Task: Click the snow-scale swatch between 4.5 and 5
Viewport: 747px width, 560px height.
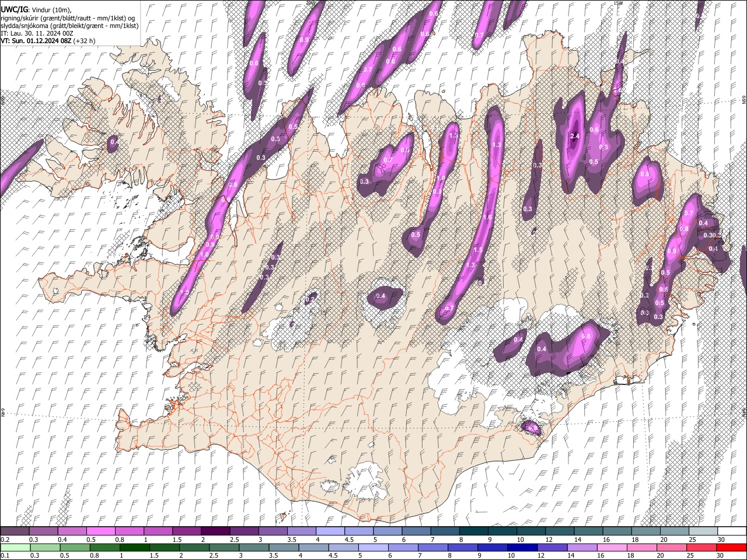Action: 358,531
